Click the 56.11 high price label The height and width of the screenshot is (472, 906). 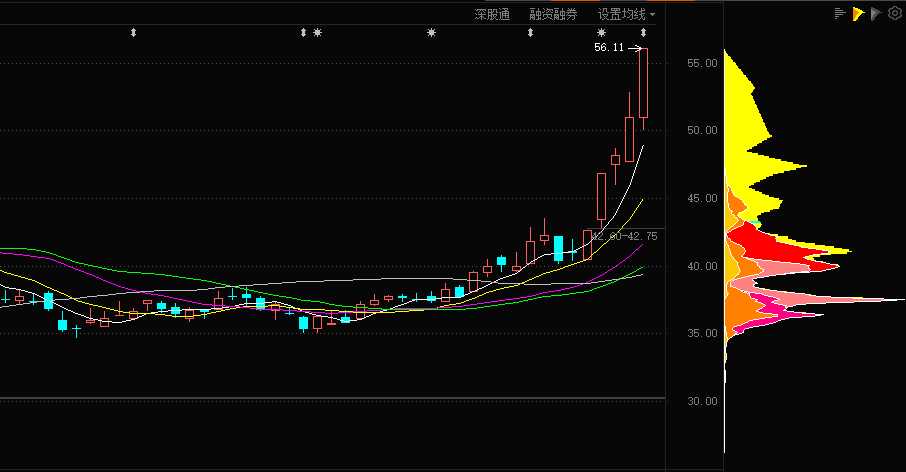point(609,47)
